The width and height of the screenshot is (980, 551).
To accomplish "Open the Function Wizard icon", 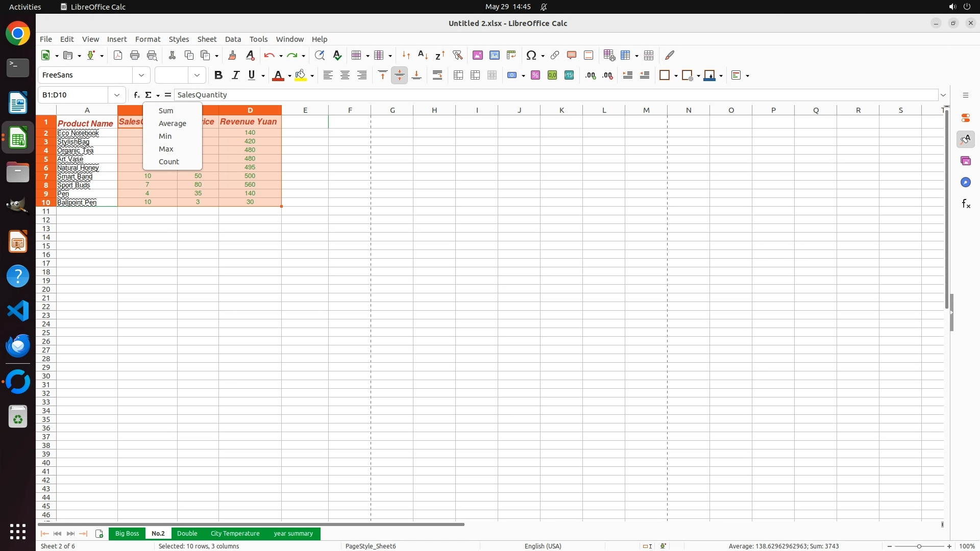I will [136, 95].
